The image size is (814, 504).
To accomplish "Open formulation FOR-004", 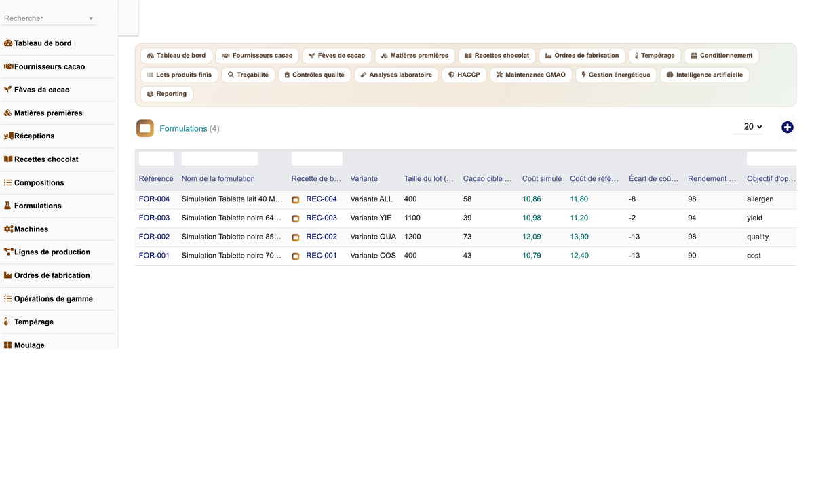I will click(154, 199).
